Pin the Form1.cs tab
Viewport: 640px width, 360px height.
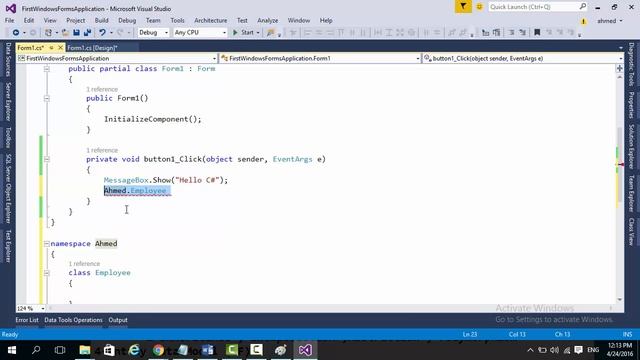coord(51,48)
